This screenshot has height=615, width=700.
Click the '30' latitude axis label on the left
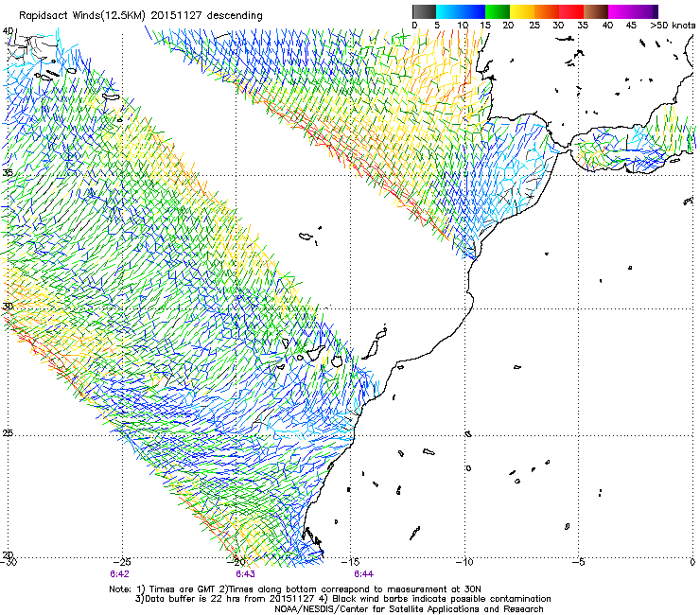(8, 307)
